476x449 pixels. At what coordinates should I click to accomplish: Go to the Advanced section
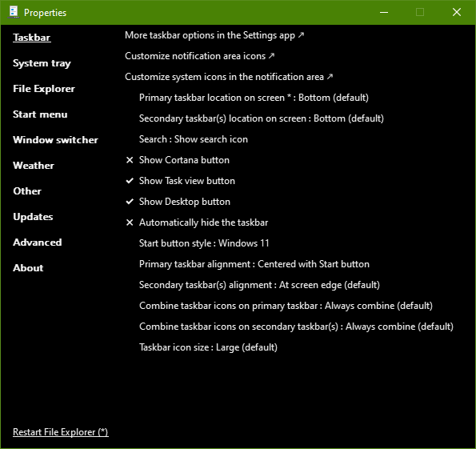(x=38, y=243)
